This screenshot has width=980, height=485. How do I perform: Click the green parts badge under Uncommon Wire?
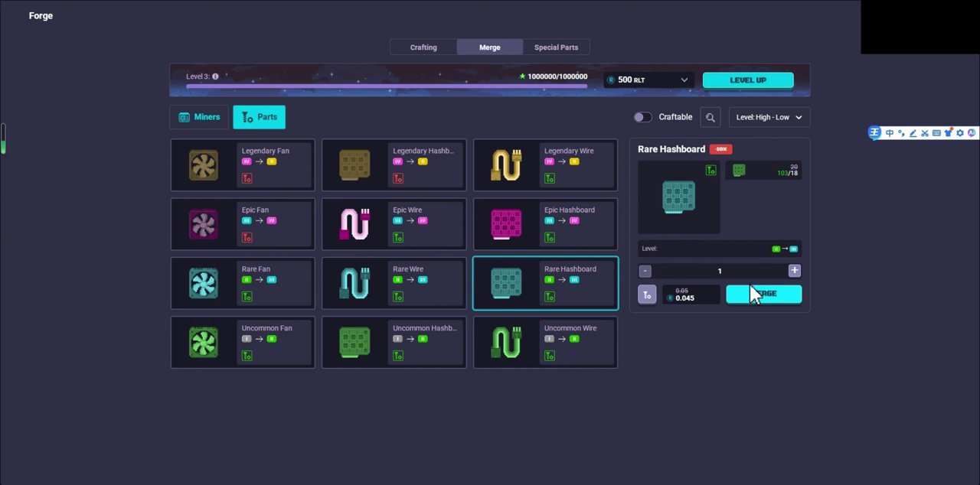point(550,356)
